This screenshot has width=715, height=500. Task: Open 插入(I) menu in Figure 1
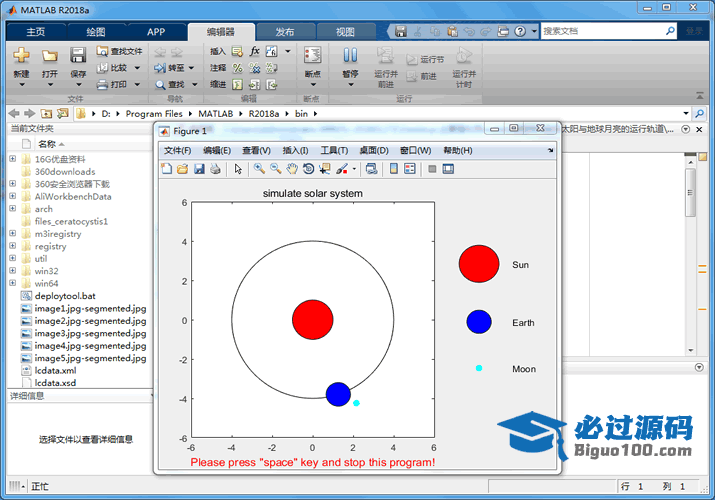295,150
